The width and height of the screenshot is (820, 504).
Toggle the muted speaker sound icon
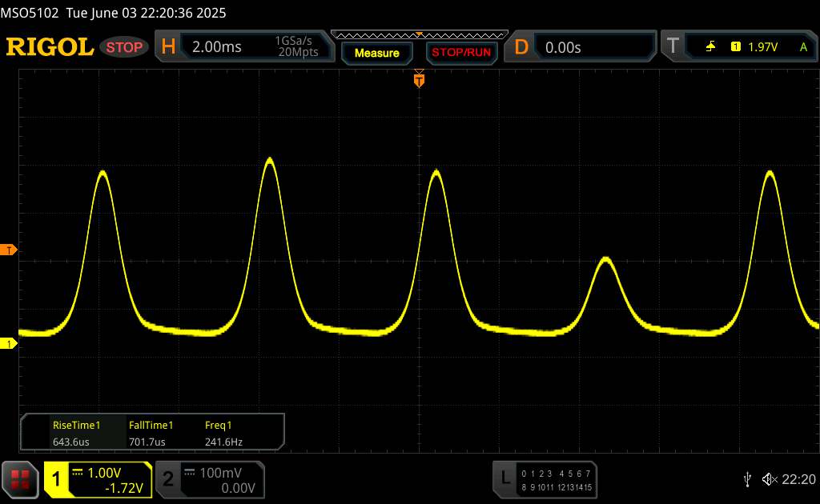[x=769, y=478]
